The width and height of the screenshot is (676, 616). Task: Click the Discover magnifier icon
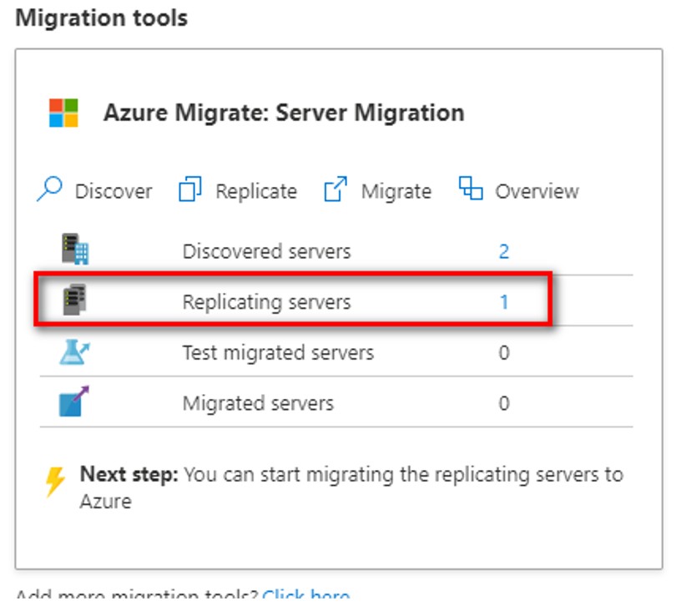click(x=49, y=189)
